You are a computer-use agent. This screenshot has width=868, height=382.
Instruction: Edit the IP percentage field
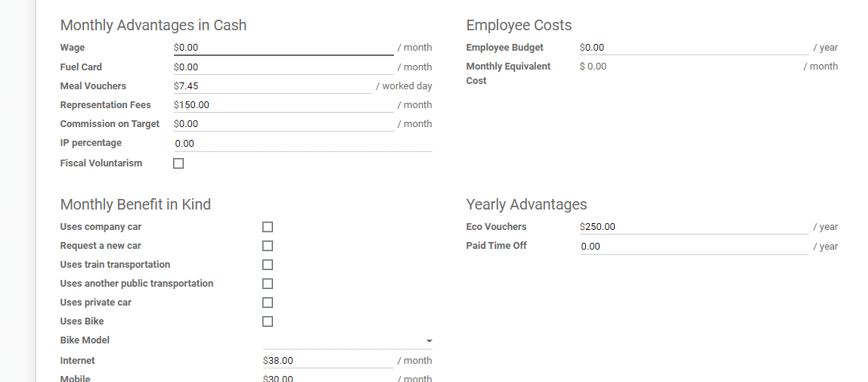coord(302,144)
